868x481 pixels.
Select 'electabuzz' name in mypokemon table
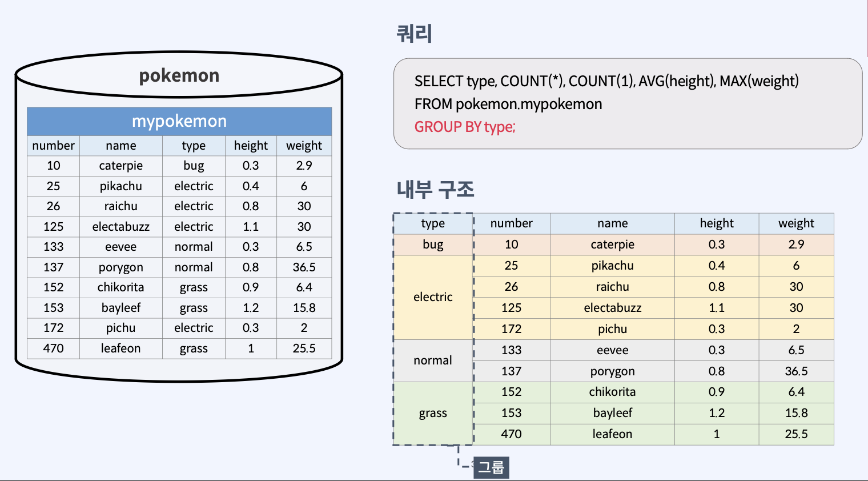point(121,227)
